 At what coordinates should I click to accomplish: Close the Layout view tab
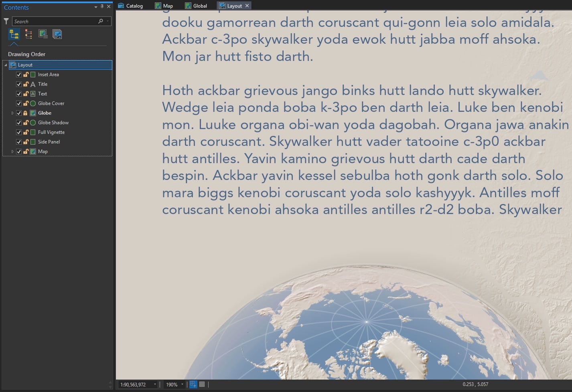[x=247, y=6]
